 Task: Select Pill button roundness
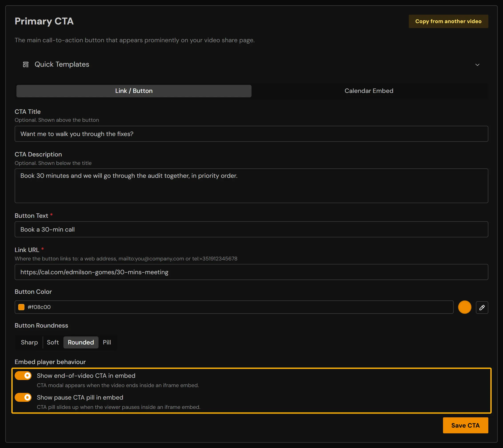107,342
